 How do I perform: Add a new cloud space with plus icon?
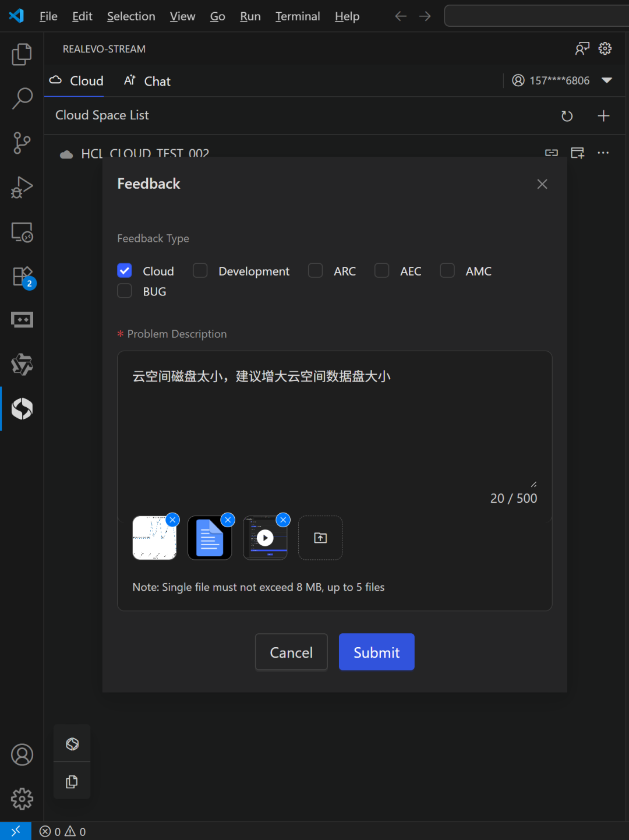pyautogui.click(x=603, y=116)
